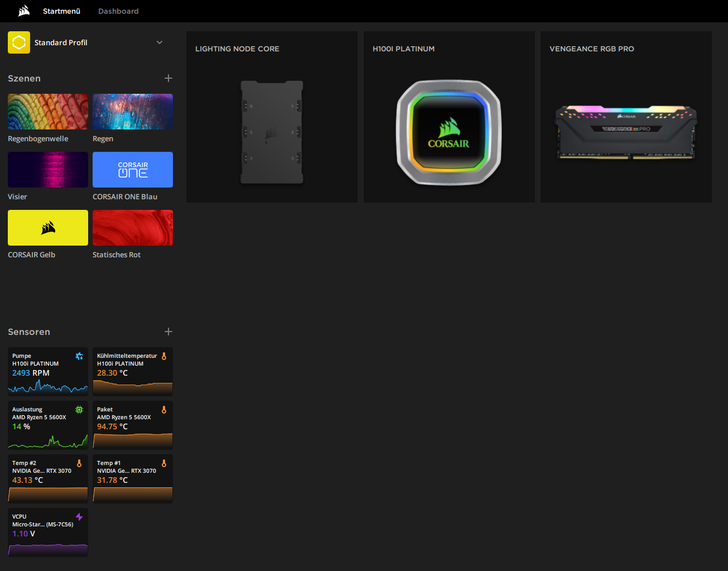The width and height of the screenshot is (728, 571).
Task: Select the CORSAIR ONE Blau scene swatch
Action: point(133,170)
